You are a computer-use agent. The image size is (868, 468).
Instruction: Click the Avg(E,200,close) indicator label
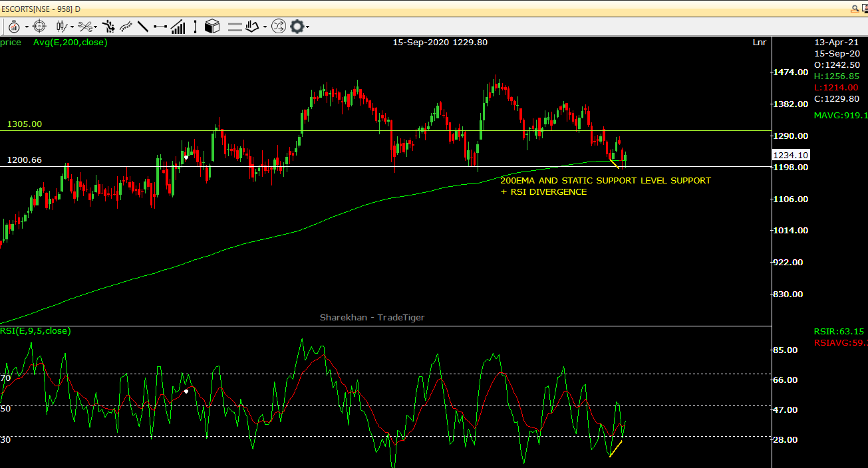(71, 42)
